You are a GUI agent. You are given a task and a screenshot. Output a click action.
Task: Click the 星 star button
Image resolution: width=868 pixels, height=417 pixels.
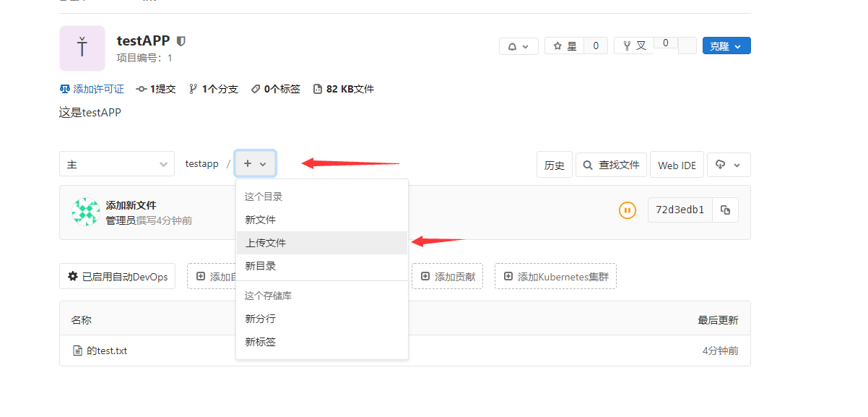point(565,46)
